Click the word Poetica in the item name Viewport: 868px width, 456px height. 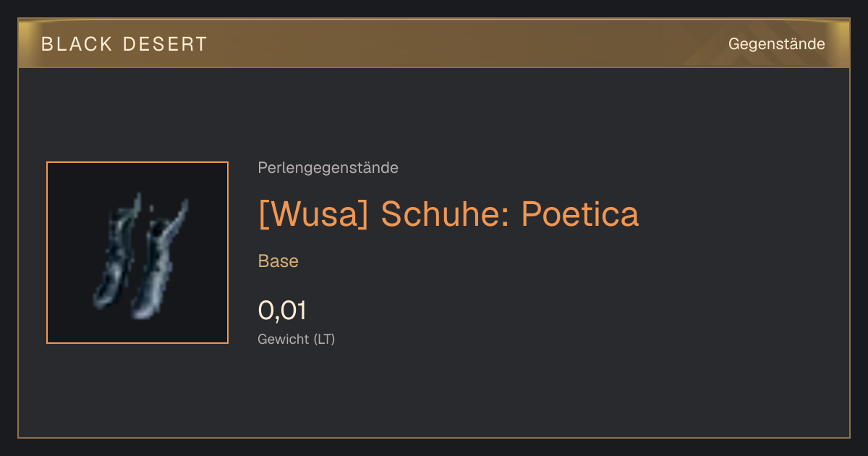coord(580,214)
